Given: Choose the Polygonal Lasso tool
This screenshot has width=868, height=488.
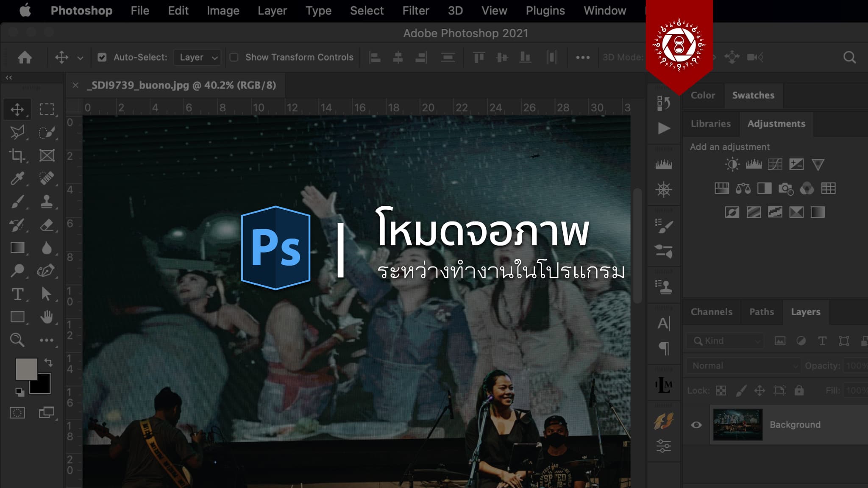Looking at the screenshot, I should point(17,133).
